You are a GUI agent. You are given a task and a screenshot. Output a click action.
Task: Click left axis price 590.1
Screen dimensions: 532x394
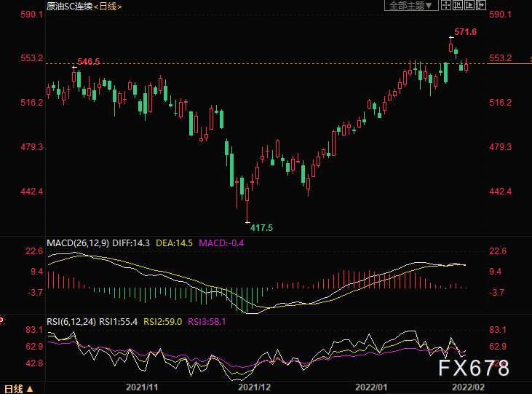click(31, 15)
